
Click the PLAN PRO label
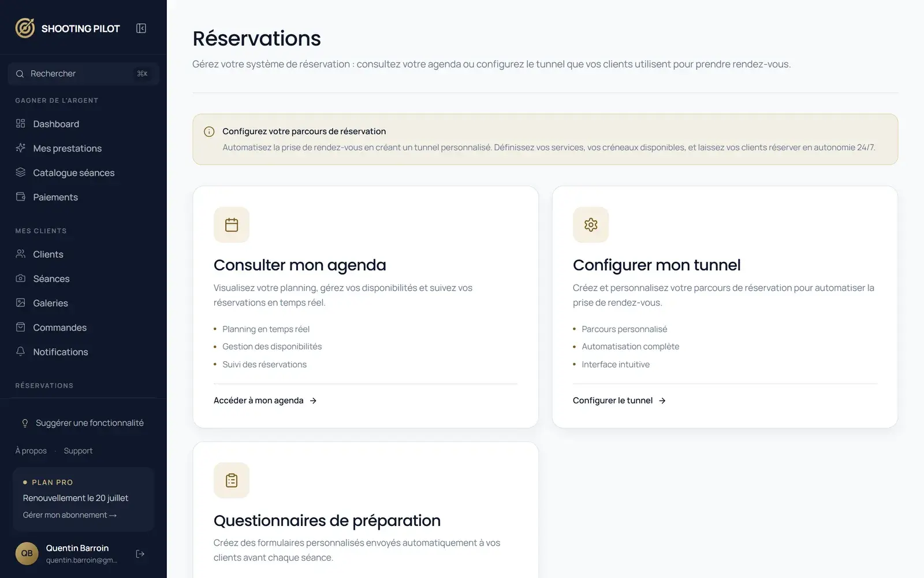point(52,482)
